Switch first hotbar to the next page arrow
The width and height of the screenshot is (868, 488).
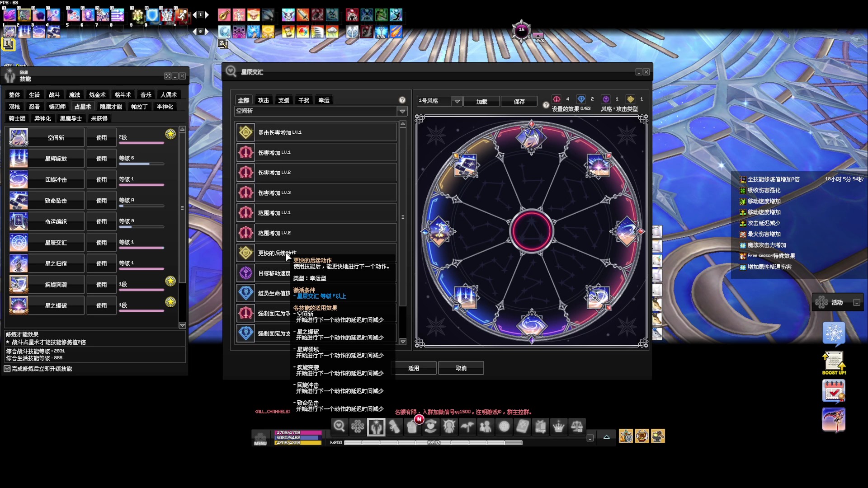point(207,15)
